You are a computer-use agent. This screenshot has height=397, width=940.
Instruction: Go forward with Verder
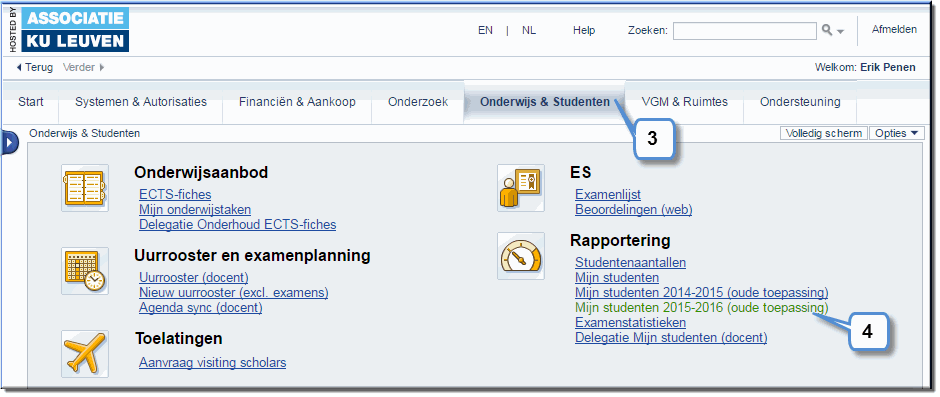point(83,67)
